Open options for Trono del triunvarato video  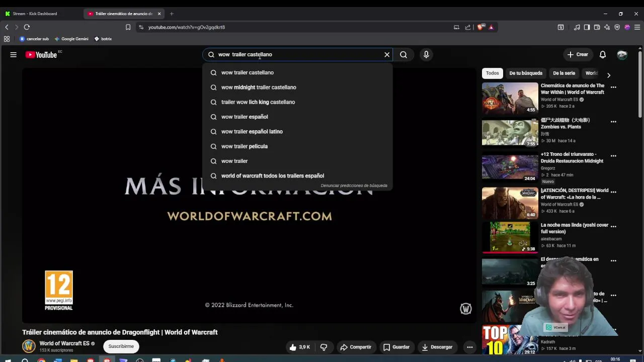[x=613, y=156]
